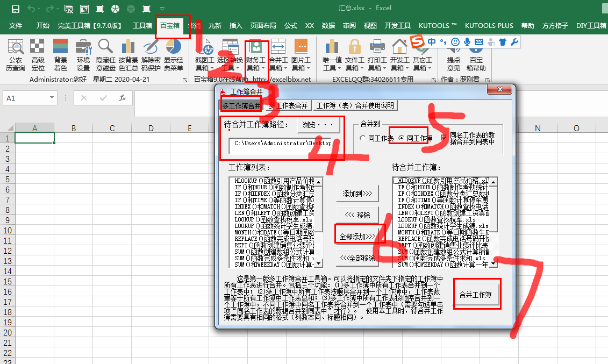Viewport: 608px width, 364px height.
Task: Click <<< 移除 button
Action: 357,215
